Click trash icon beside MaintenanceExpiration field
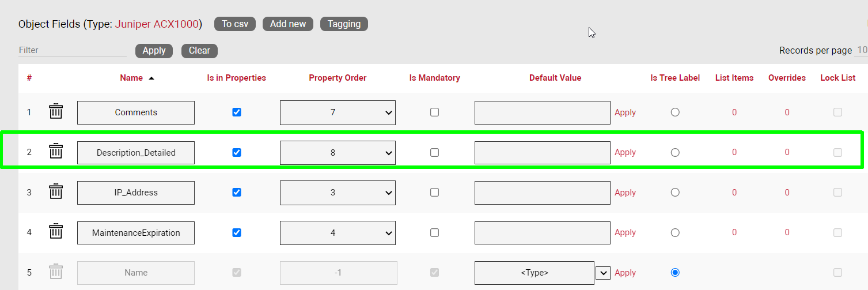Viewport: 868px width, 290px height. 55,232
